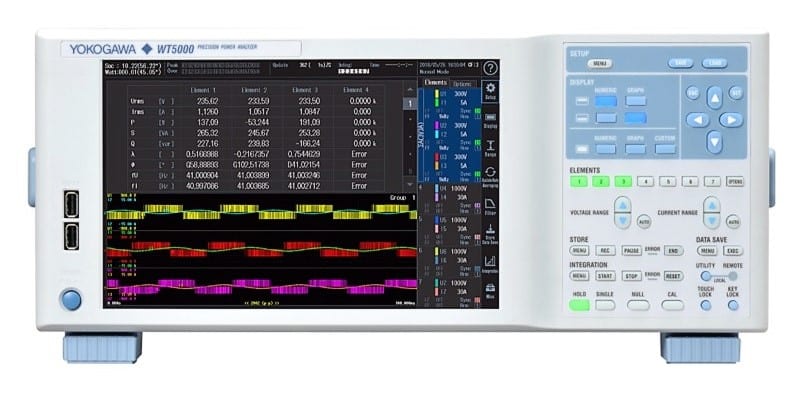The width and height of the screenshot is (800, 395).
Task: Select the upper front USB port
Action: click(x=71, y=204)
